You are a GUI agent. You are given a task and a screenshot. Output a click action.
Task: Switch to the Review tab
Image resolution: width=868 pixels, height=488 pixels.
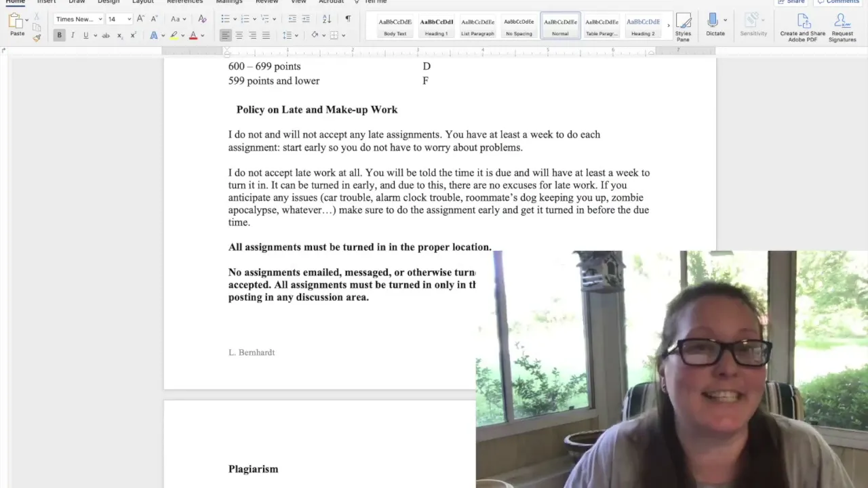coord(267,2)
